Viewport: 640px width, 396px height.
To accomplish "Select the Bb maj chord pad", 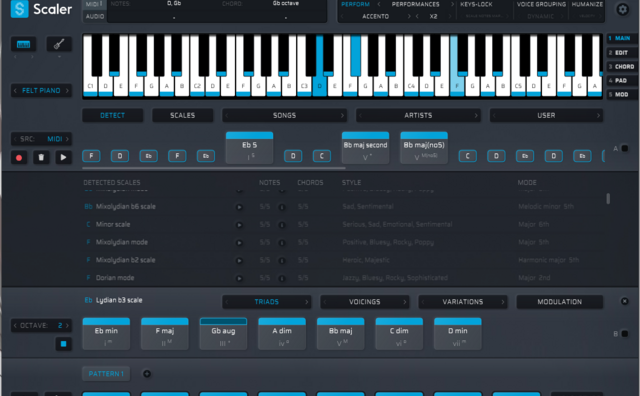I will pos(340,334).
